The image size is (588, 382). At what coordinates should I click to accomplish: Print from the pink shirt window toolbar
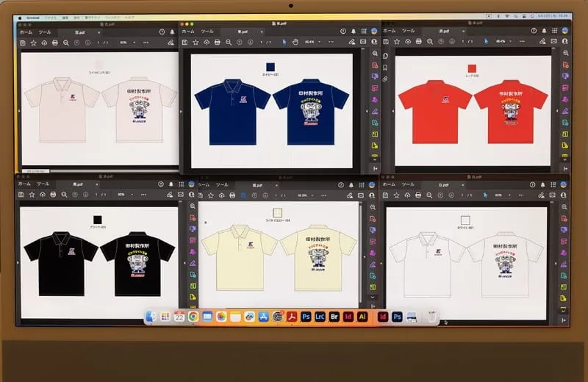point(54,43)
